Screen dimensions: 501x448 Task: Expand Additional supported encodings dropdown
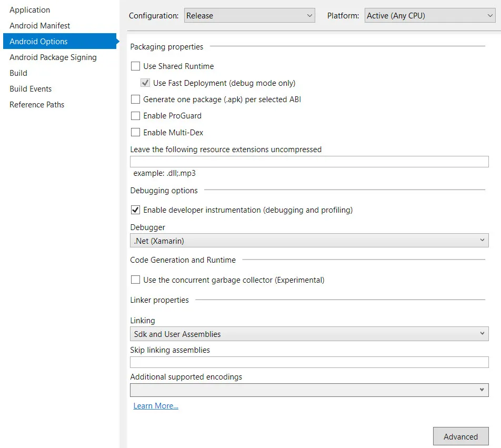[x=309, y=390]
